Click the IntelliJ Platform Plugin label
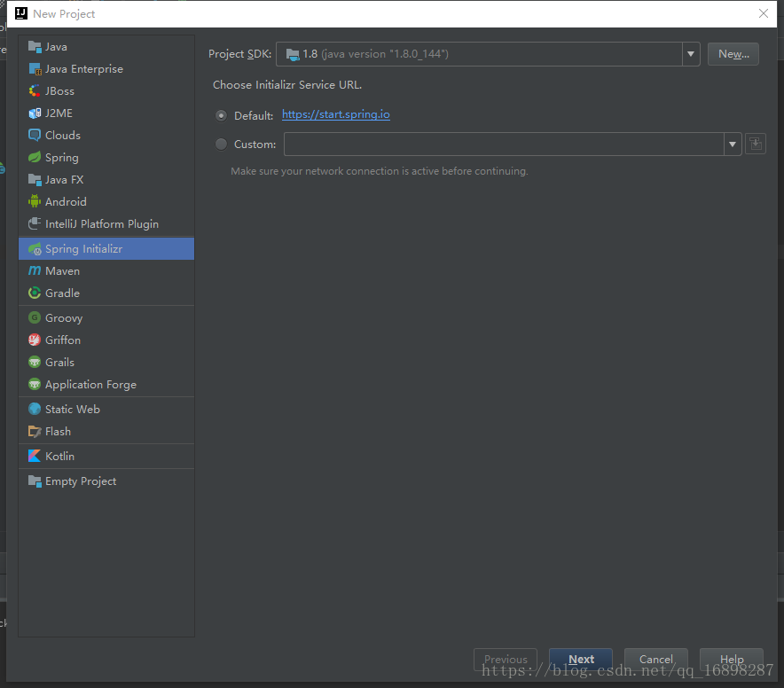Image resolution: width=784 pixels, height=688 pixels. point(101,223)
